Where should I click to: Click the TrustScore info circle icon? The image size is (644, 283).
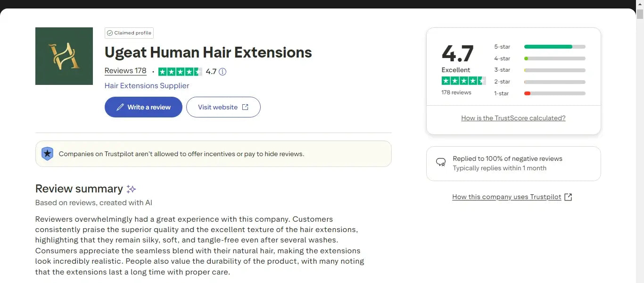click(223, 72)
